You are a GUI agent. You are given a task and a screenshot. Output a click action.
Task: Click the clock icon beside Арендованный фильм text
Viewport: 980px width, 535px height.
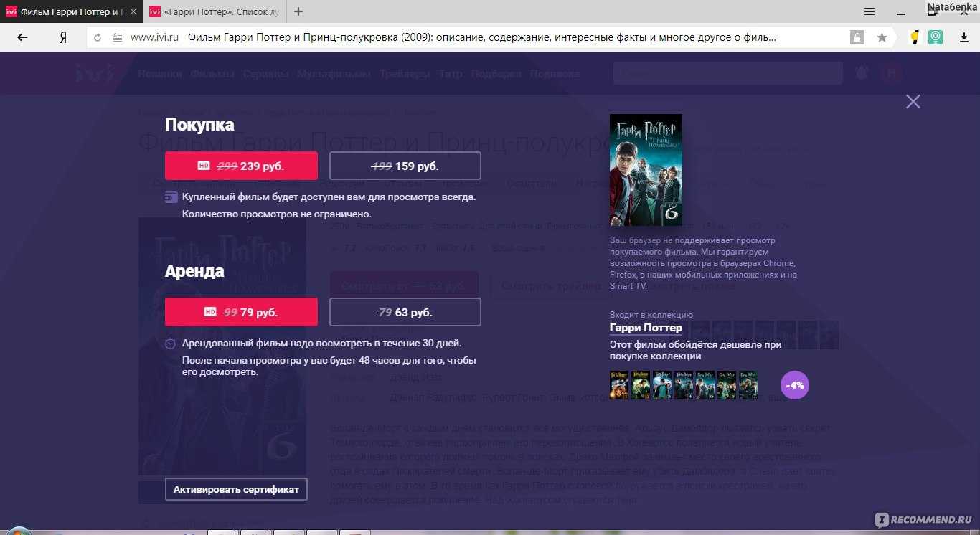[170, 344]
